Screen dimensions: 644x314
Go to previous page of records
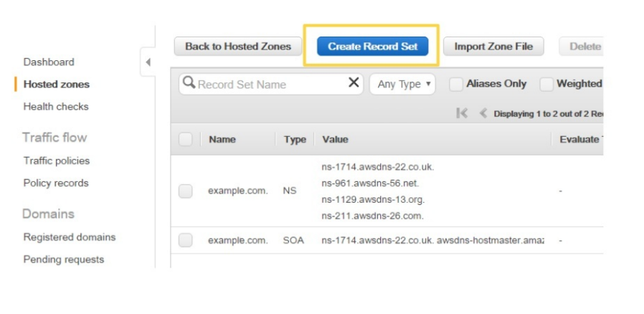pos(483,113)
